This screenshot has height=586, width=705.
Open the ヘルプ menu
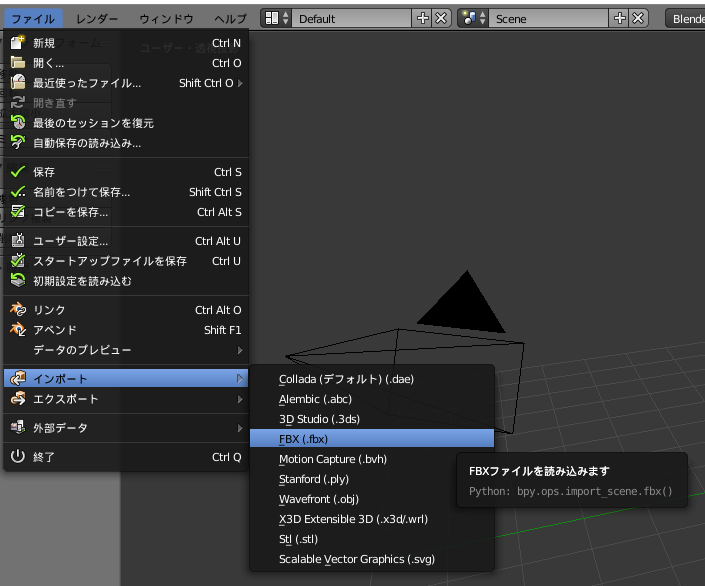click(x=230, y=19)
